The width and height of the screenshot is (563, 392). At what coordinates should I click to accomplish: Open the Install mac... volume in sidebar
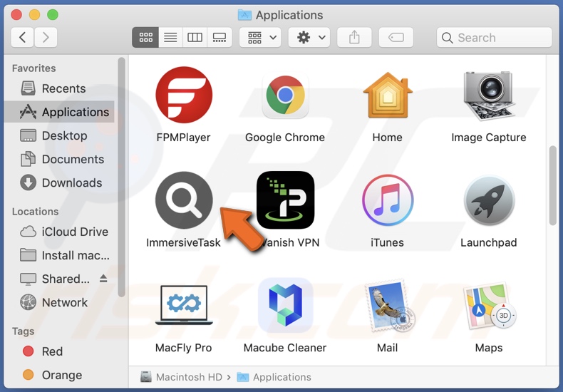coord(59,255)
